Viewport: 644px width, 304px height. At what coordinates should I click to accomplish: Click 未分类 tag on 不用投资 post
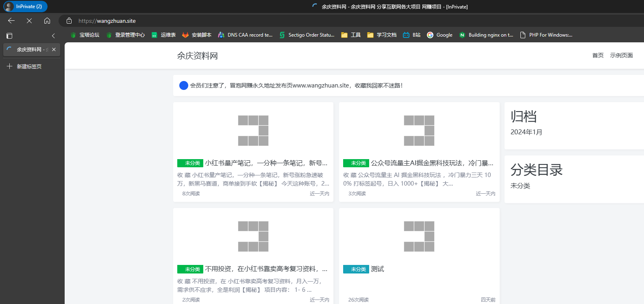point(190,269)
